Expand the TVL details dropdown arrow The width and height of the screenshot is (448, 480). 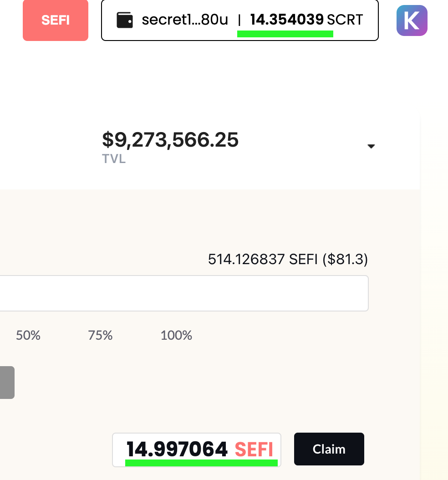371,146
